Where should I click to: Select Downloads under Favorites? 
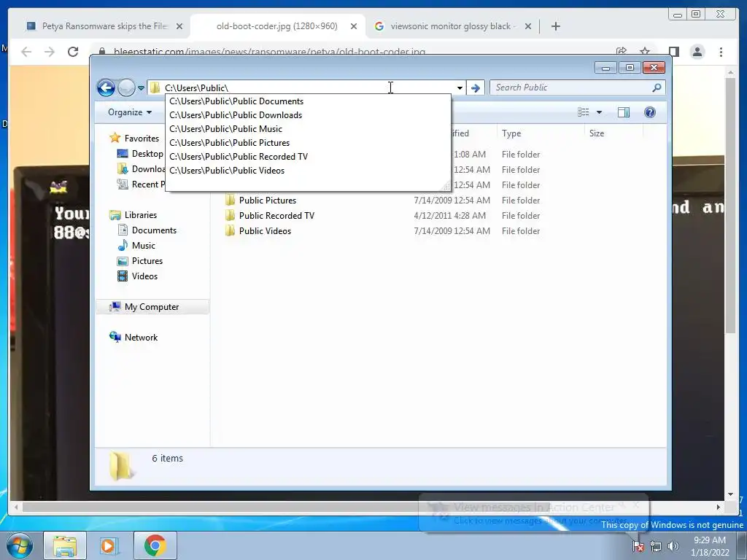[149, 169]
